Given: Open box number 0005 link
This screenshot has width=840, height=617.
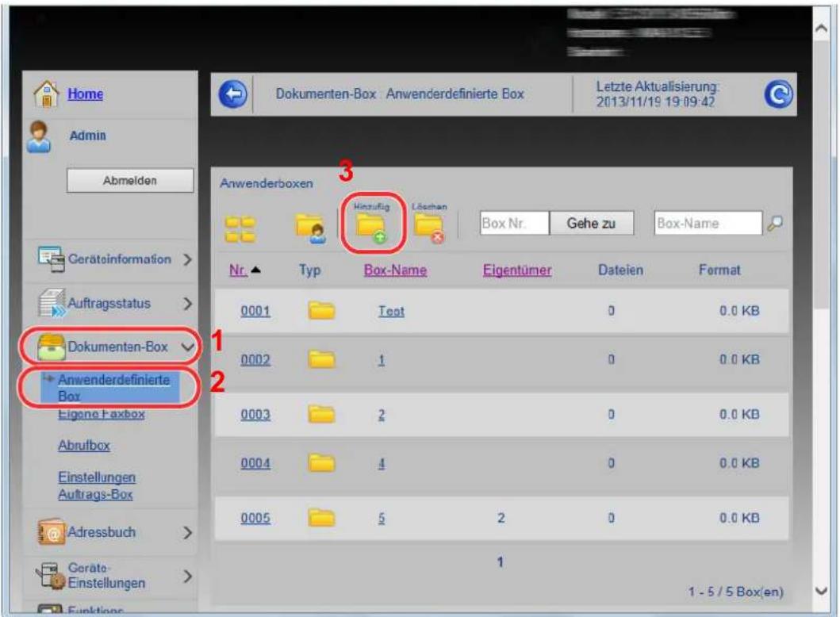Looking at the screenshot, I should tap(255, 518).
